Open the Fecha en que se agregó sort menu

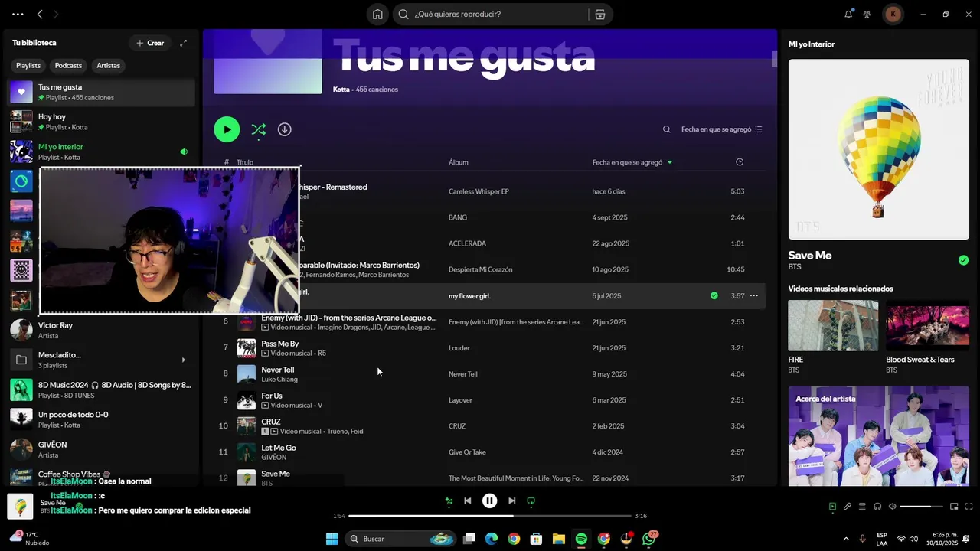pos(722,129)
